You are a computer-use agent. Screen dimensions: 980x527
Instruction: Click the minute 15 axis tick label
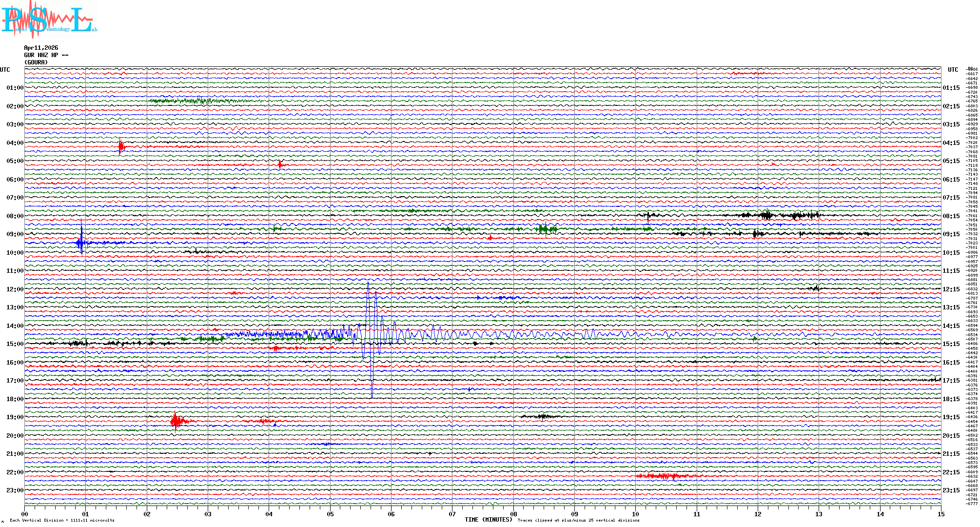(941, 514)
